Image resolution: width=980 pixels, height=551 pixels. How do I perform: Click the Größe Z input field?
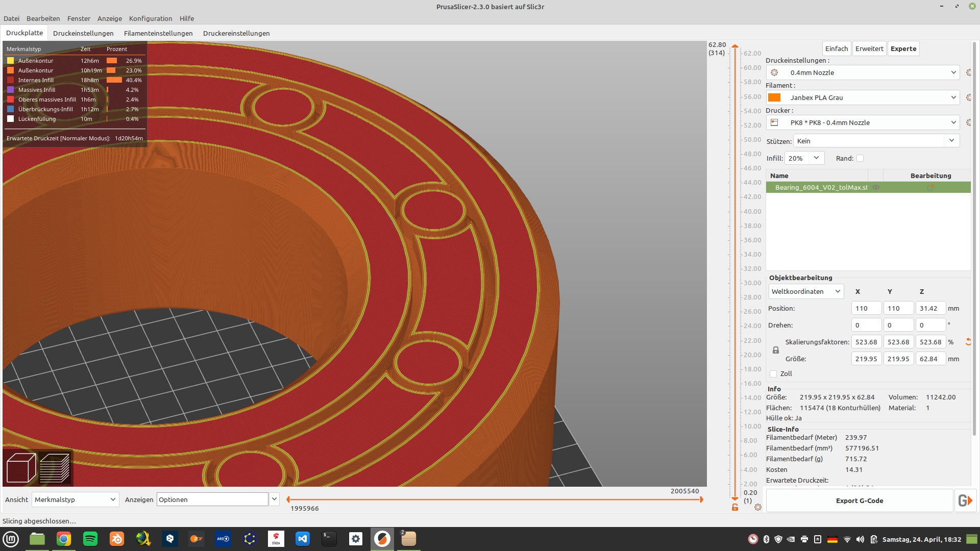pyautogui.click(x=930, y=359)
